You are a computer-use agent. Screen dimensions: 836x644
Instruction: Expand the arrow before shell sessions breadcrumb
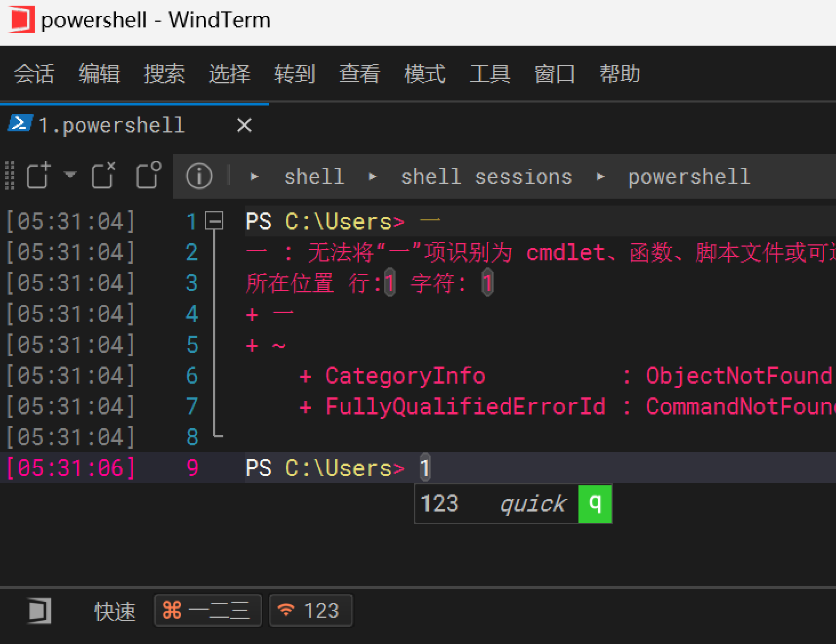[x=373, y=177]
